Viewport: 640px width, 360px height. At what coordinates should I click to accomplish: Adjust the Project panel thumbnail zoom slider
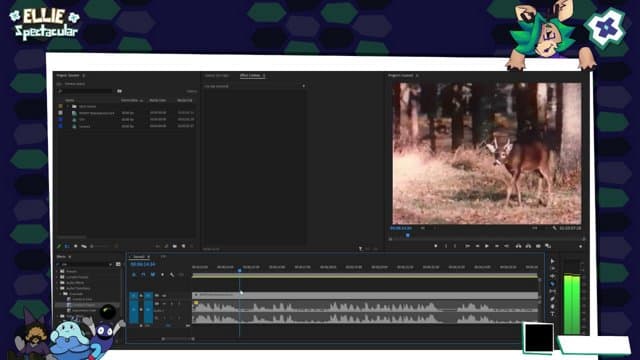[x=100, y=246]
